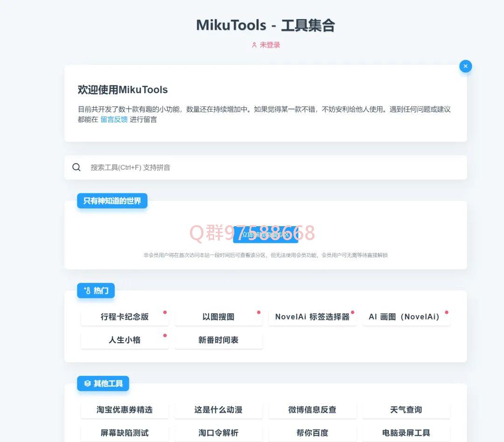Click the red dot on AI 画图 (NovelAi)

tap(447, 312)
